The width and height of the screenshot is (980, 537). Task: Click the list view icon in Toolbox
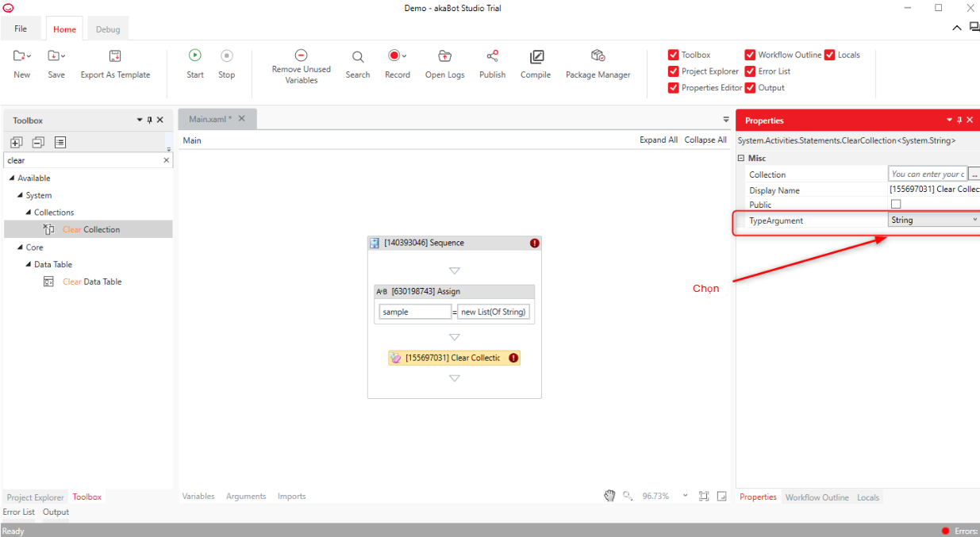60,143
